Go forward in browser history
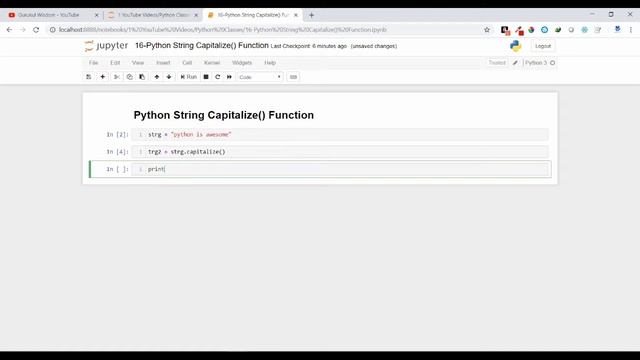This screenshot has height=360, width=640. (23, 30)
